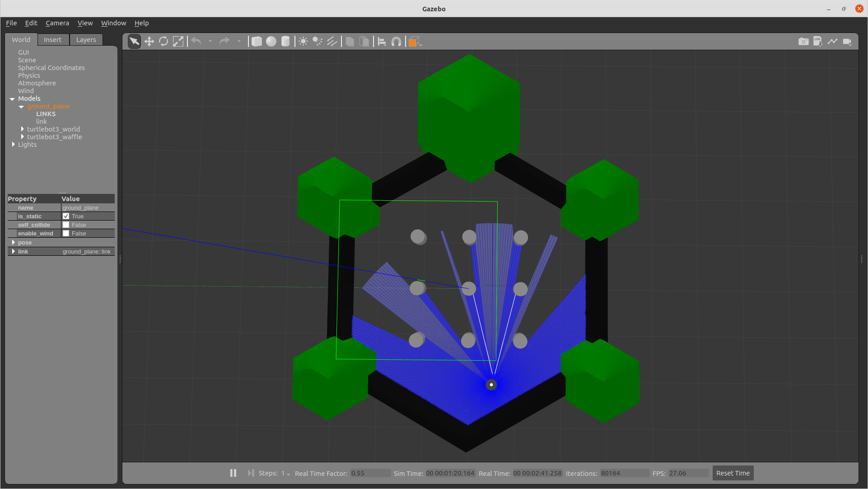The width and height of the screenshot is (868, 489).
Task: Take a screenshot with camera icon
Action: [803, 42]
